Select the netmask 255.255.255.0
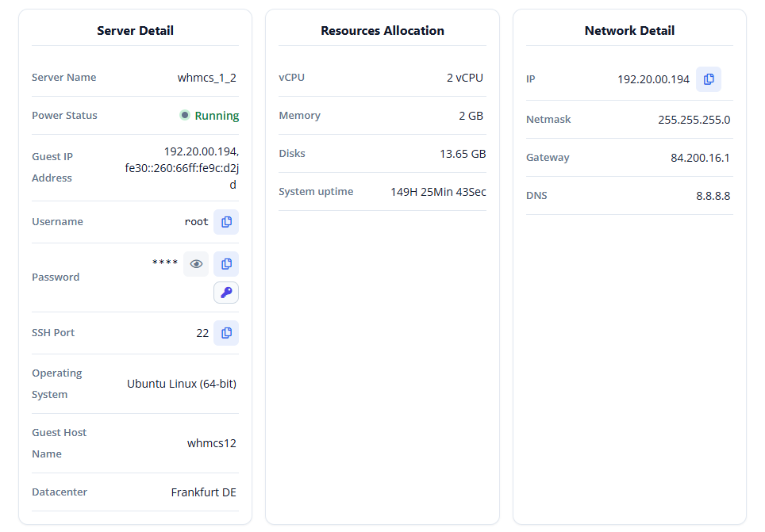The width and height of the screenshot is (765, 532). coord(694,120)
